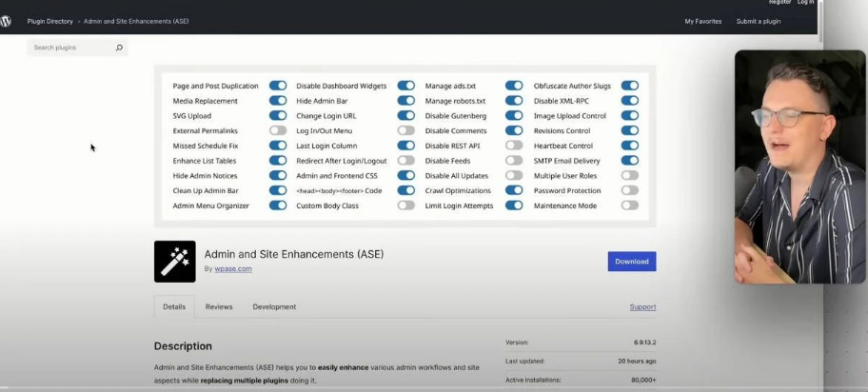Toggle the SMTP Email Delivery switch
The width and height of the screenshot is (868, 392).
point(629,161)
